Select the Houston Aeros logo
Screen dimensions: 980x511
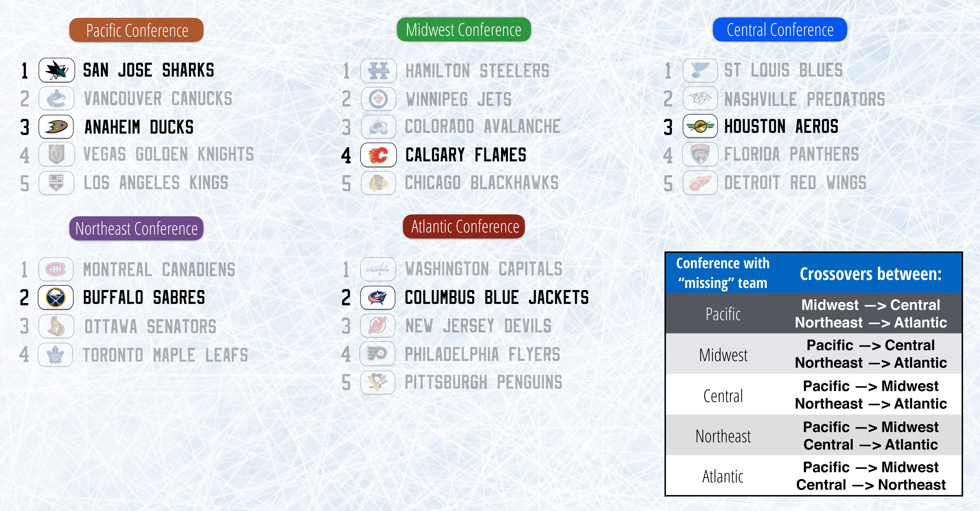[x=700, y=126]
